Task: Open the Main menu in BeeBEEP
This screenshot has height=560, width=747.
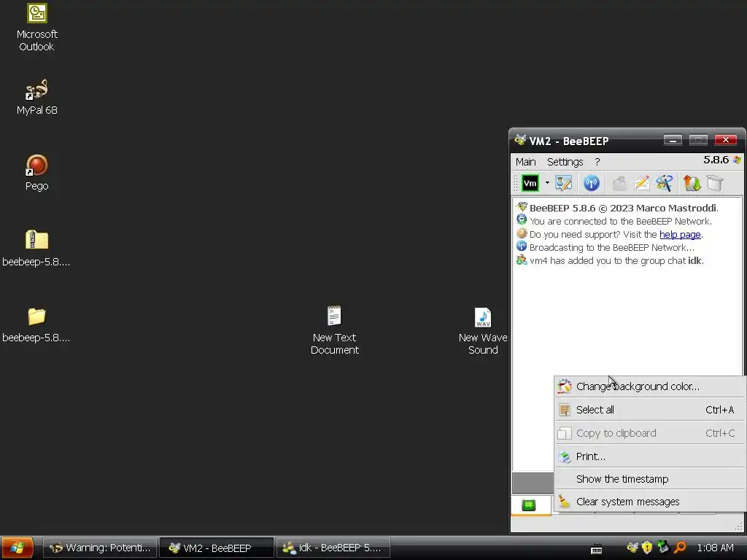Action: coord(525,162)
